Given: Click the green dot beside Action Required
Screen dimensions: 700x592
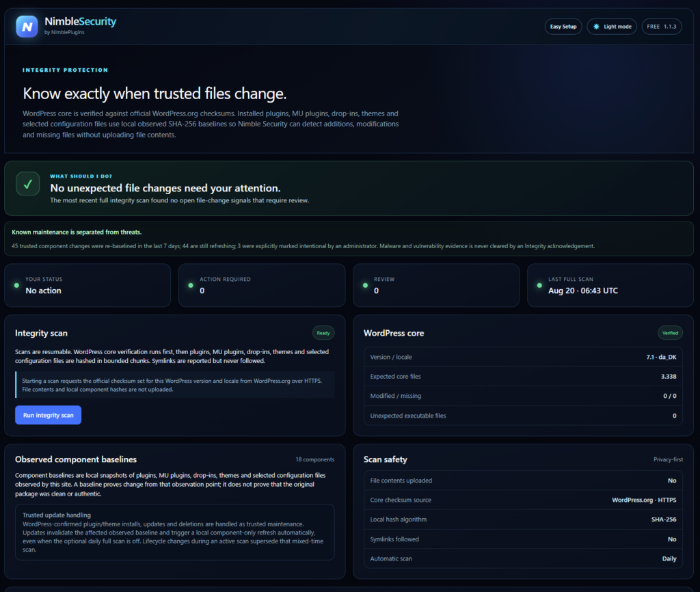Looking at the screenshot, I should pos(191,285).
